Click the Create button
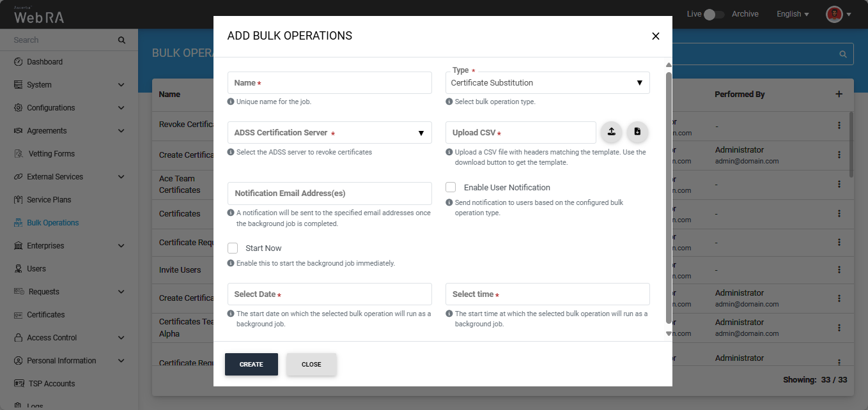The image size is (868, 410). (251, 364)
